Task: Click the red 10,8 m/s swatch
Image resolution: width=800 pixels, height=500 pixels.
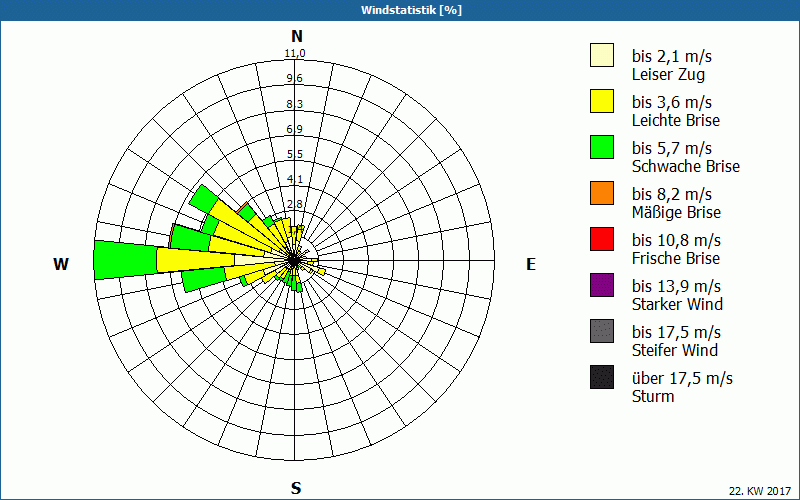Action: [602, 239]
